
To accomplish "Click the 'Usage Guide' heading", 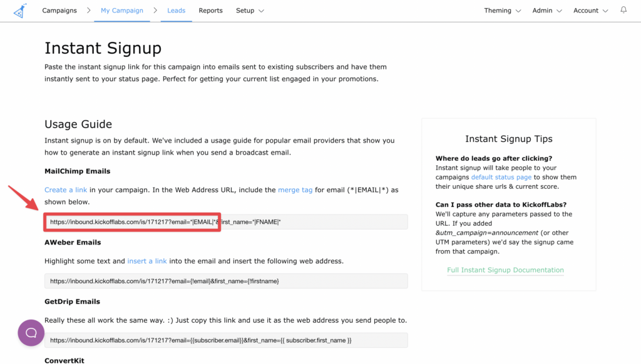I will (78, 124).
